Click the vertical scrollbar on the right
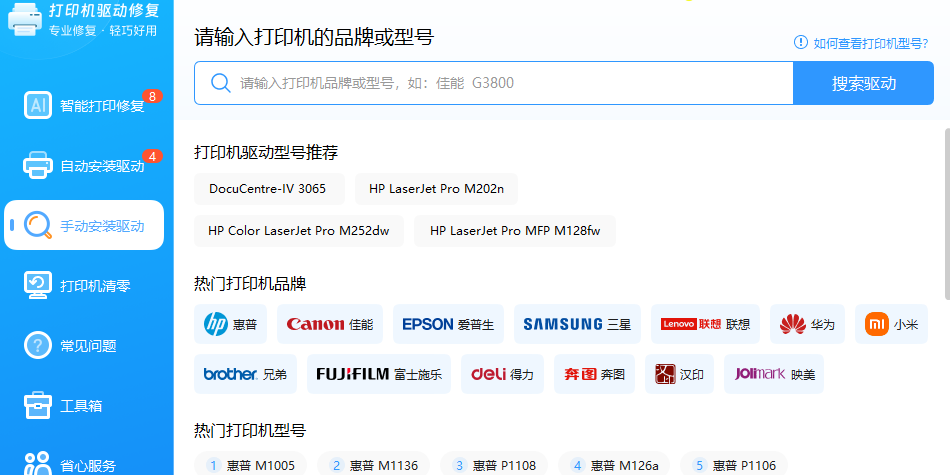 coord(946,210)
